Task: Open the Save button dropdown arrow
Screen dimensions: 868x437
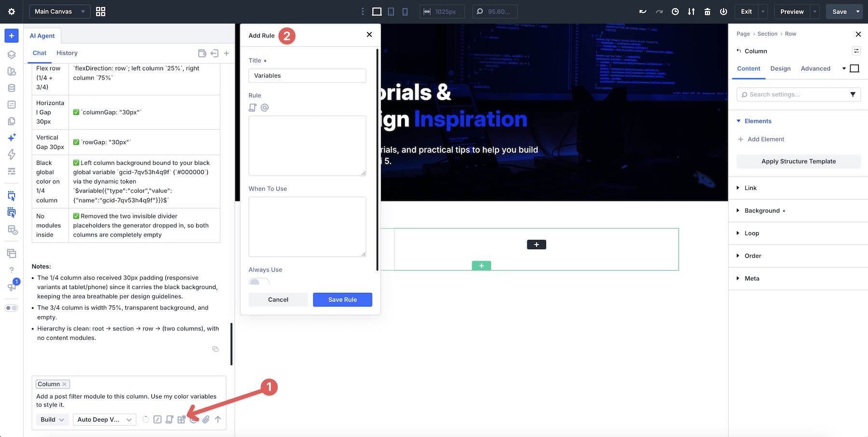Action: pos(857,12)
